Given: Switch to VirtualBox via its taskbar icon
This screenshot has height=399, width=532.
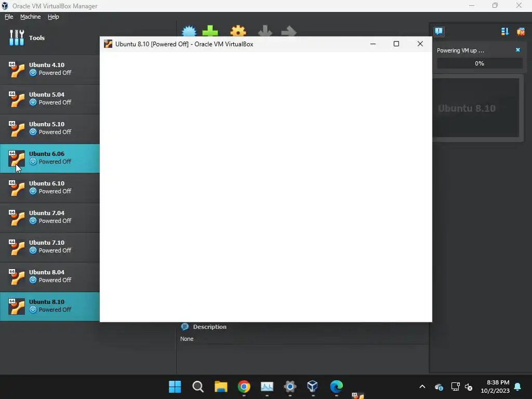Looking at the screenshot, I should click(312, 387).
